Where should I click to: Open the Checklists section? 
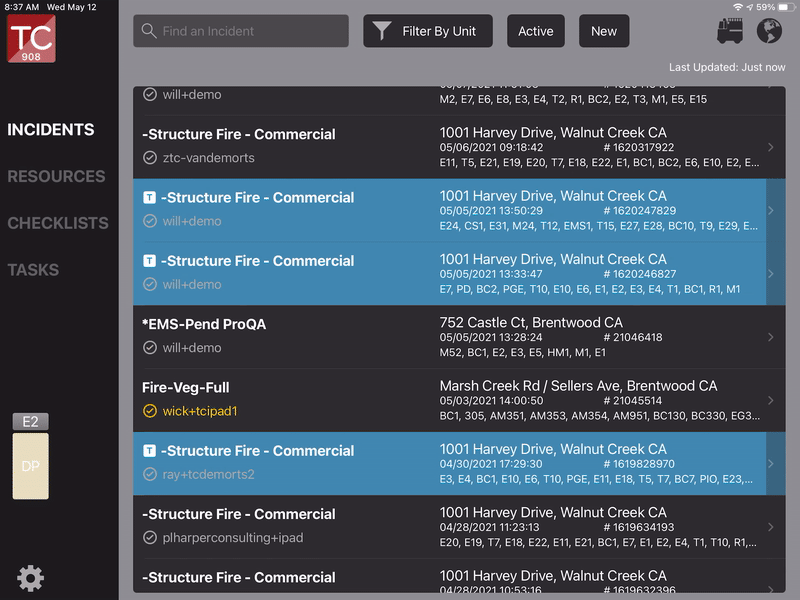[58, 223]
